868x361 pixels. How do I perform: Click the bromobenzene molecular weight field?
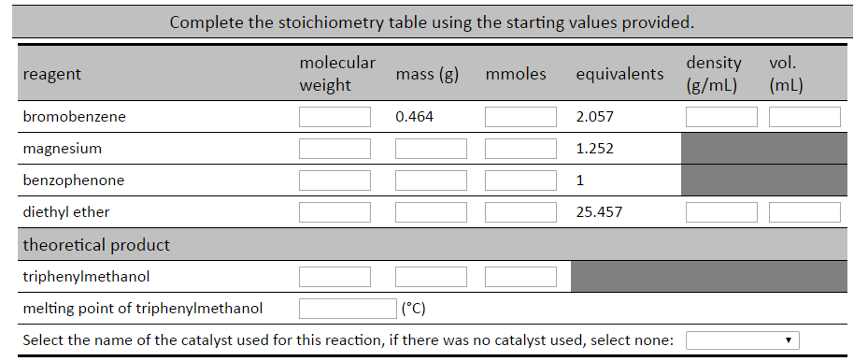click(335, 116)
